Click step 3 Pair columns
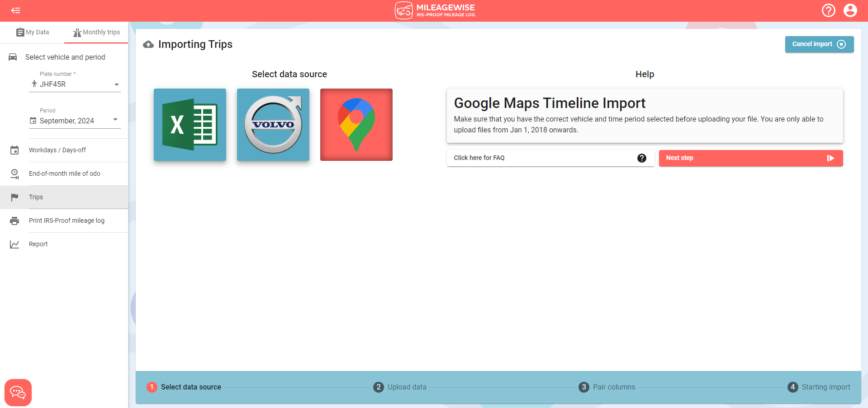This screenshot has width=868, height=408. click(x=607, y=387)
